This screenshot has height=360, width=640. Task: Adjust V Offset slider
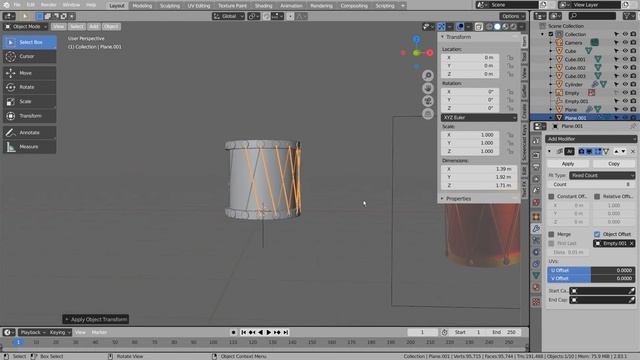[x=591, y=278]
